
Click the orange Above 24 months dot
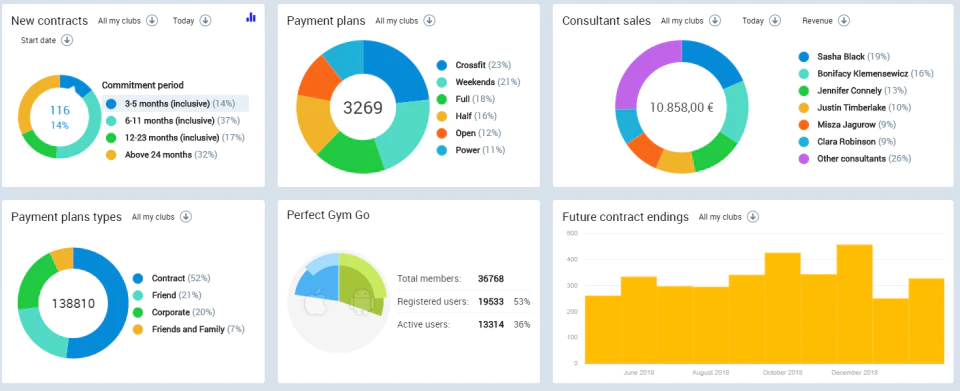pyautogui.click(x=111, y=155)
